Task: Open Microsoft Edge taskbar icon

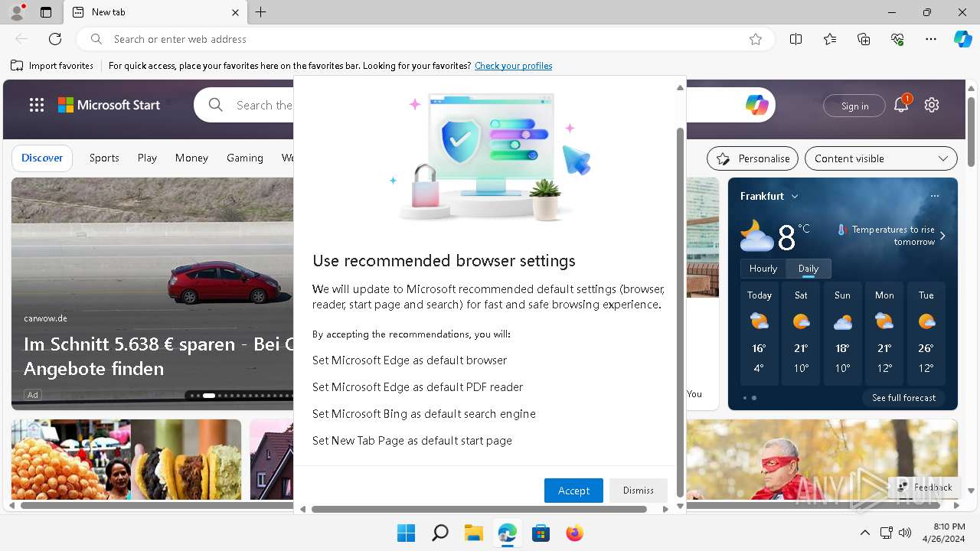Action: point(507,533)
